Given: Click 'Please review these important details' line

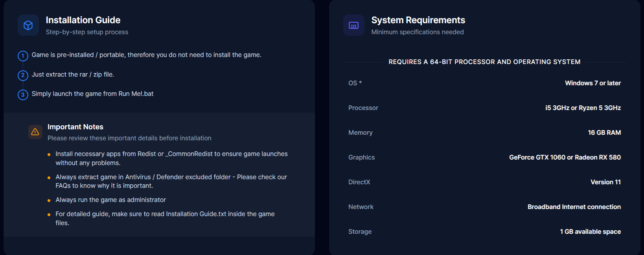Looking at the screenshot, I should [129, 138].
